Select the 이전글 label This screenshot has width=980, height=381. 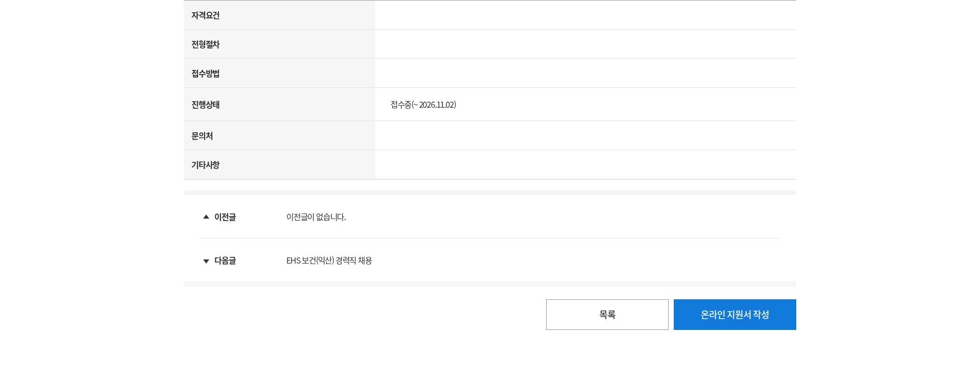pos(225,217)
